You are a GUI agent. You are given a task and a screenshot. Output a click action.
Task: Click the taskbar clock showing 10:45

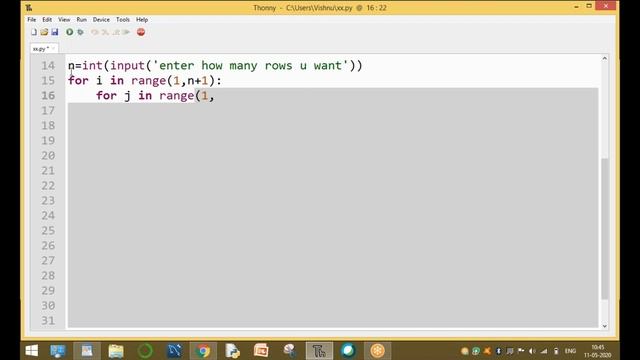[598, 351]
